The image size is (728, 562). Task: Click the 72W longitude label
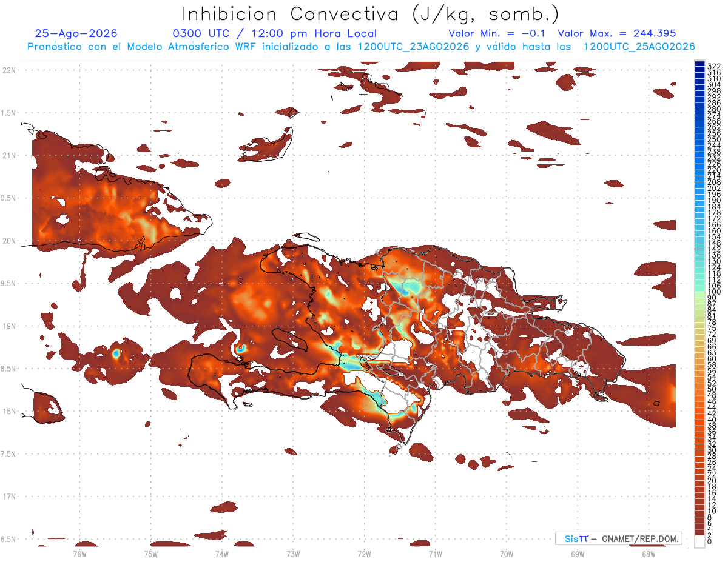point(364,554)
